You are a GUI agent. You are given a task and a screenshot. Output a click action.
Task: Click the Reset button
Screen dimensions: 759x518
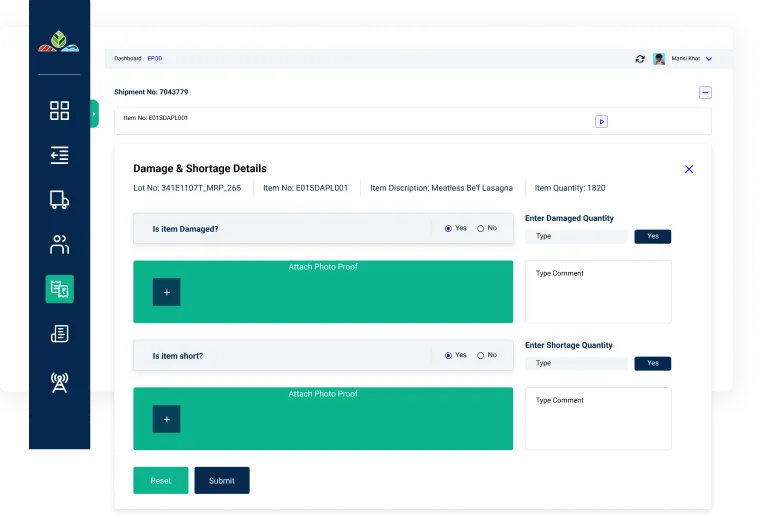pyautogui.click(x=160, y=481)
